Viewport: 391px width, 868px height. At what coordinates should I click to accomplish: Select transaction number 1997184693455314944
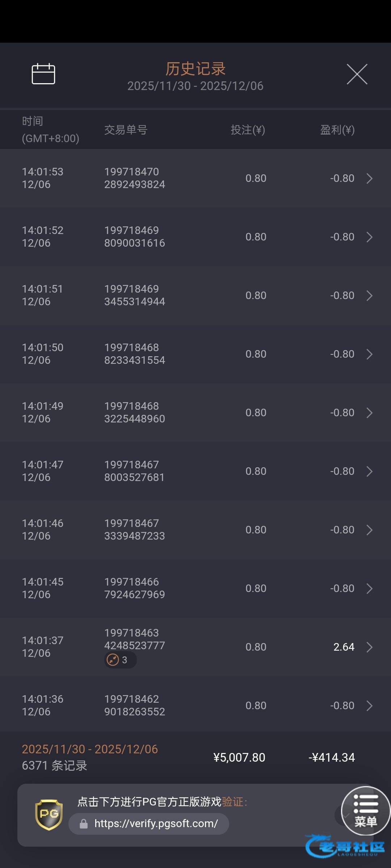pyautogui.click(x=134, y=295)
